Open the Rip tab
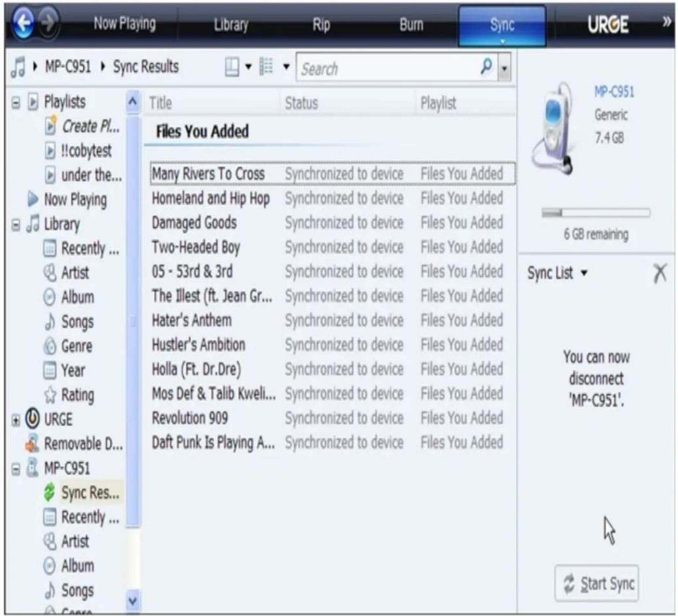This screenshot has height=616, width=678. 321,25
